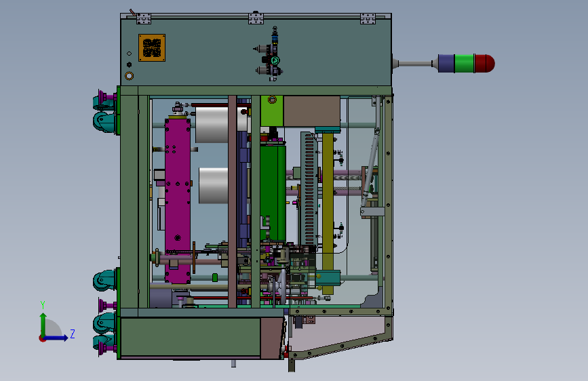Select the grey signal tower pole

(414, 64)
